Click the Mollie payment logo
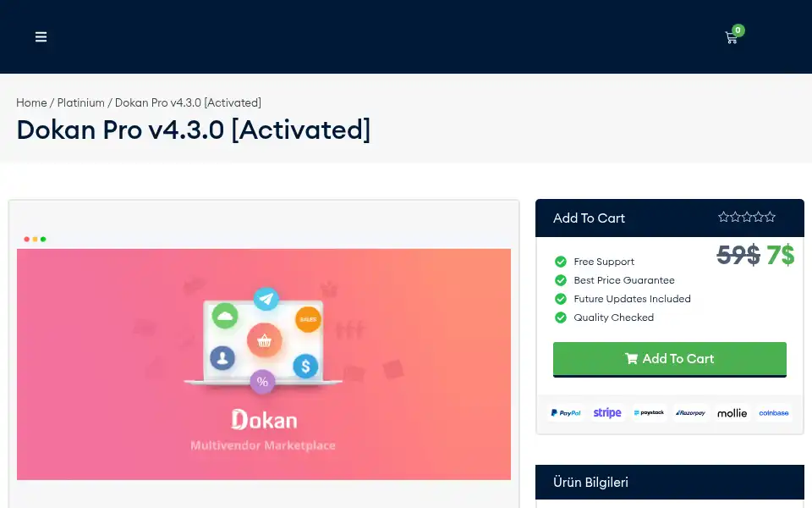The image size is (812, 508). 732,413
